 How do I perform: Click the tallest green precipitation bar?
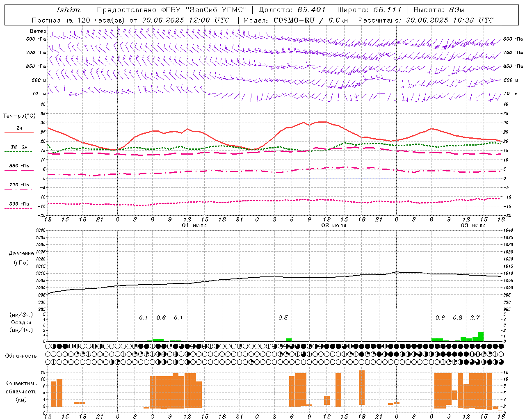[481, 337]
